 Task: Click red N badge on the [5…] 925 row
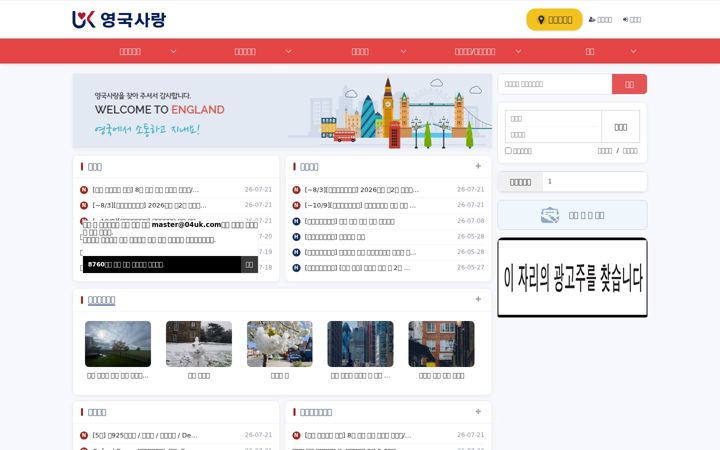[84, 435]
